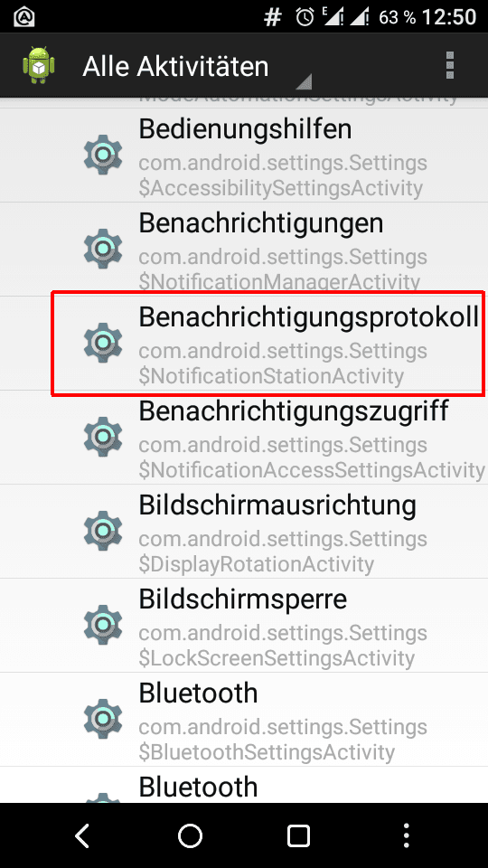The width and height of the screenshot is (488, 868).
Task: Select Bildschirmausrichtung DisplayRotationActivity entry
Action: [244, 532]
